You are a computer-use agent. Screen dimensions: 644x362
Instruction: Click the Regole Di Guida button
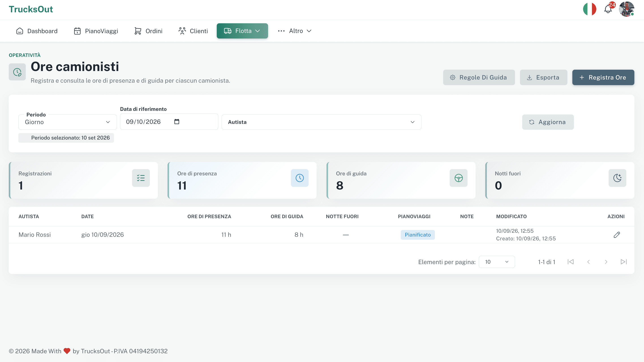[x=479, y=77]
